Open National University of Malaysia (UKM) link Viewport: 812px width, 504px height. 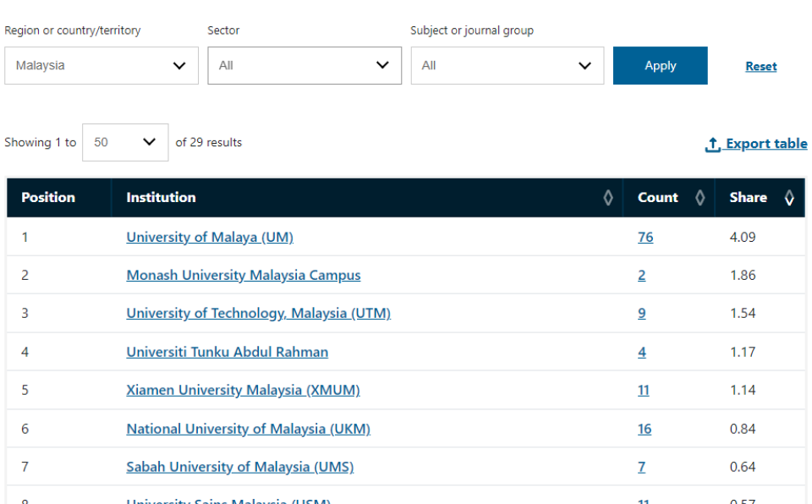click(x=248, y=429)
